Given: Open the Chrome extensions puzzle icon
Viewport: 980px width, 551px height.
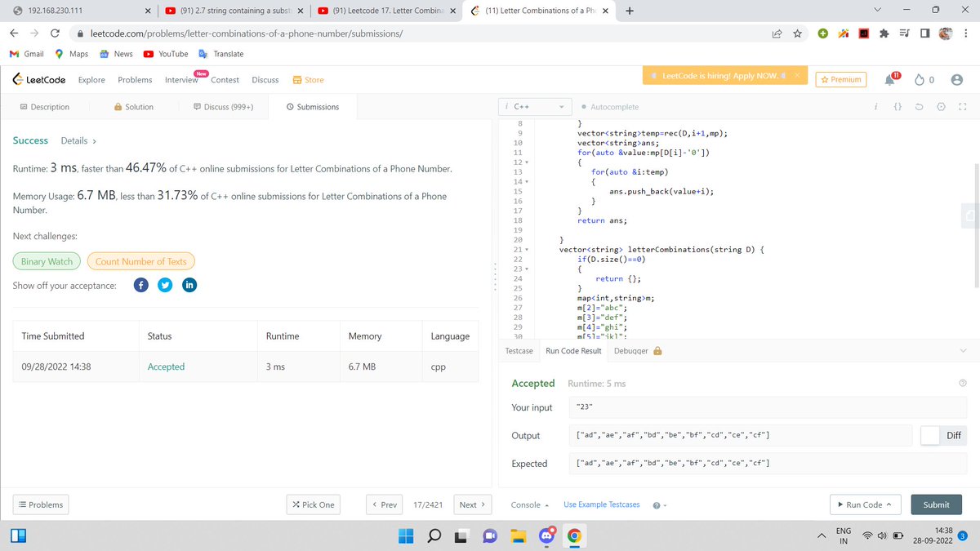Looking at the screenshot, I should pos(884,34).
